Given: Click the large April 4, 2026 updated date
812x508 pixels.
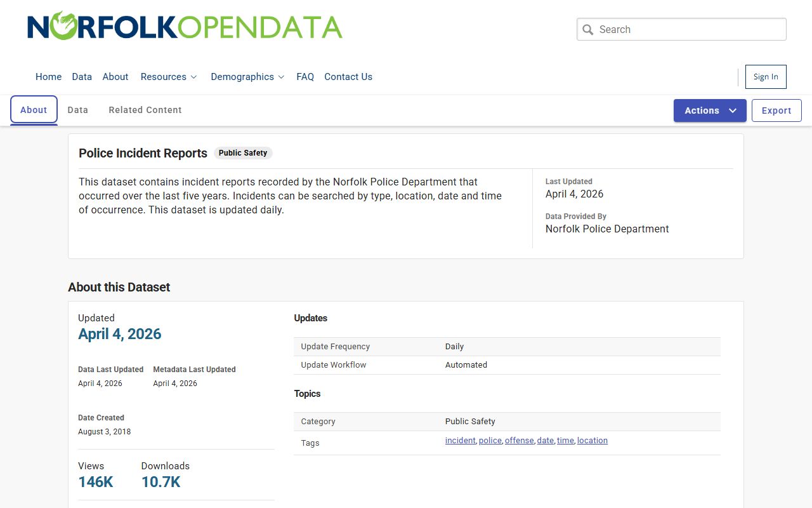Looking at the screenshot, I should [120, 334].
